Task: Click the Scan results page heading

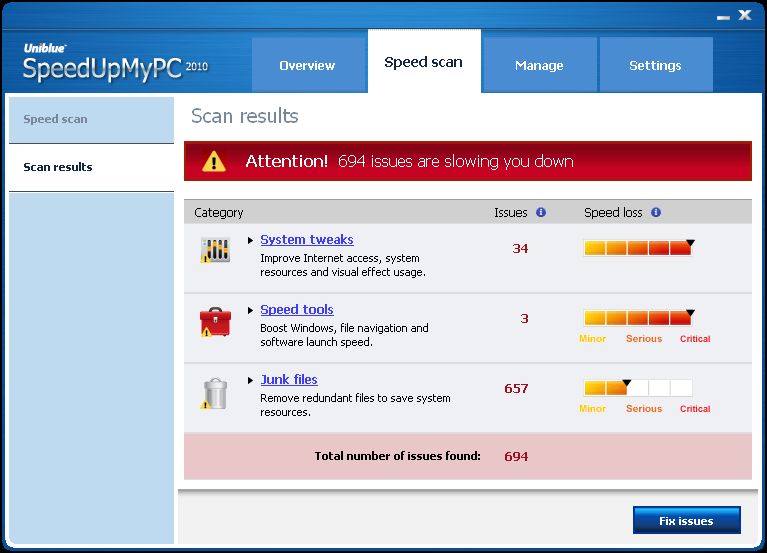Action: click(245, 116)
